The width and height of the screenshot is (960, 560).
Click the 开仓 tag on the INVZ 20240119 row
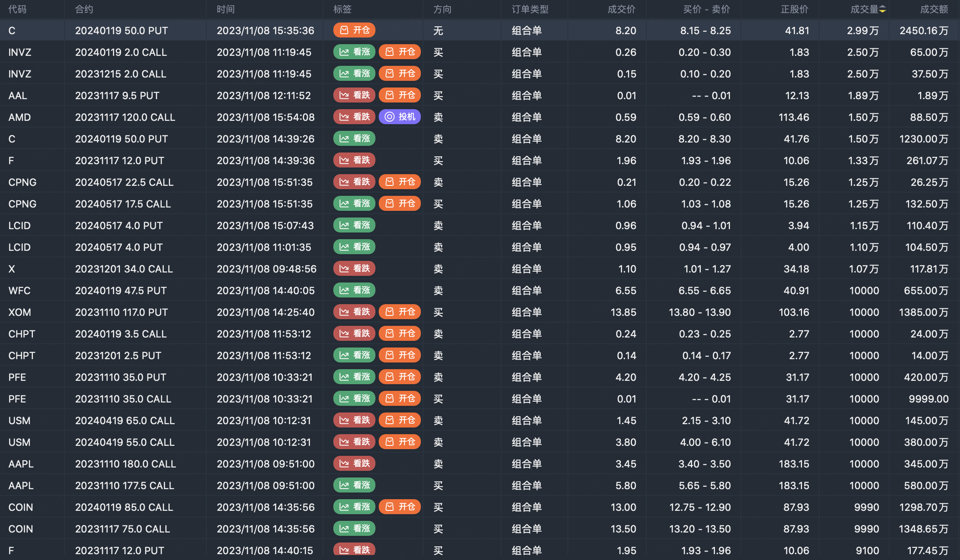[399, 52]
